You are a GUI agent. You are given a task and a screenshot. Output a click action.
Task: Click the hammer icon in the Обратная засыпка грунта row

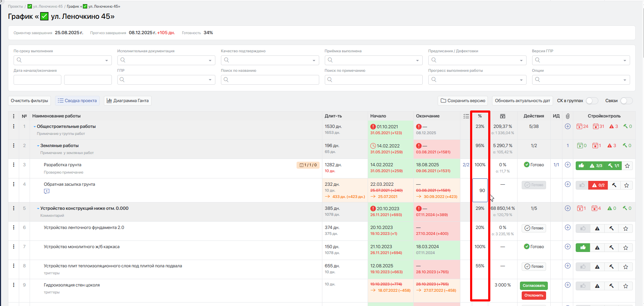[614, 185]
